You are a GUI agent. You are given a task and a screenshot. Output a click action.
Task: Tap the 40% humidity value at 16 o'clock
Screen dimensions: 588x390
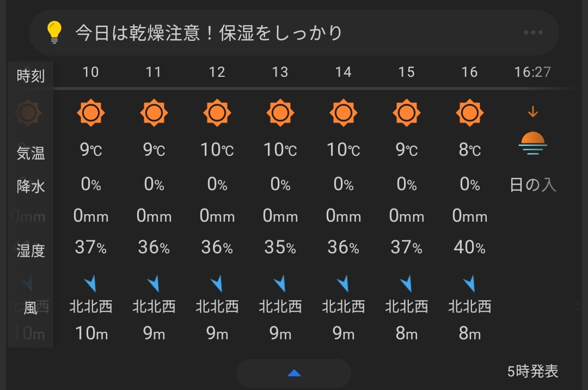(x=469, y=247)
